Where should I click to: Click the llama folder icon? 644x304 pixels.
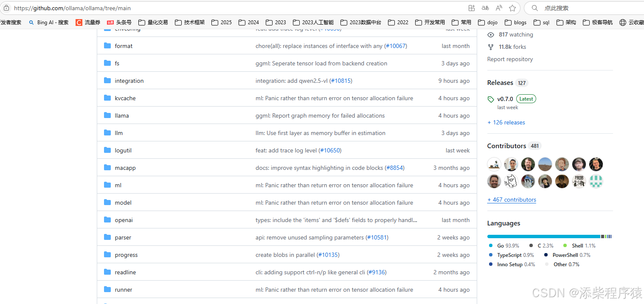click(107, 115)
